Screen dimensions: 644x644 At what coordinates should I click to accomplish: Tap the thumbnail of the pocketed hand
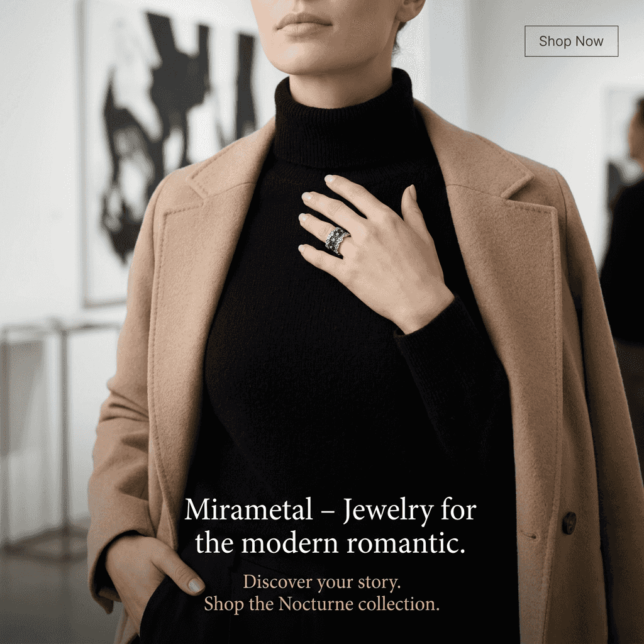(x=196, y=585)
